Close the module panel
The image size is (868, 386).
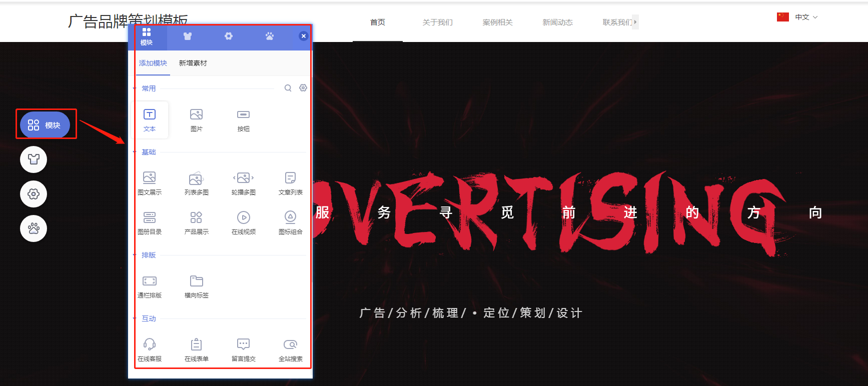pos(303,36)
